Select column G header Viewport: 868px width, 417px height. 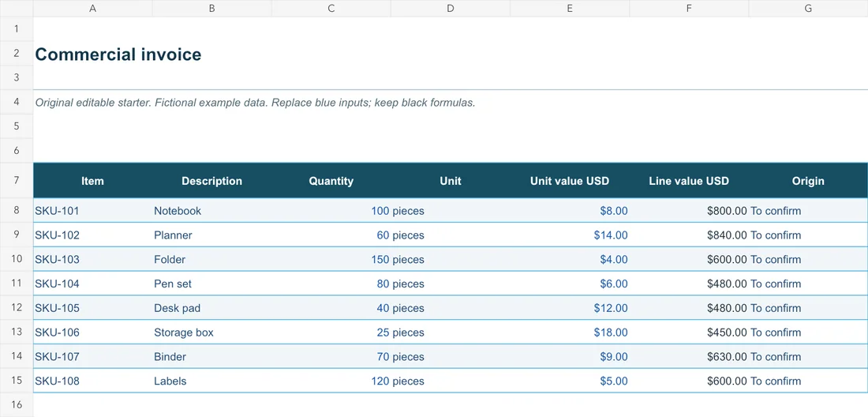[x=808, y=9]
